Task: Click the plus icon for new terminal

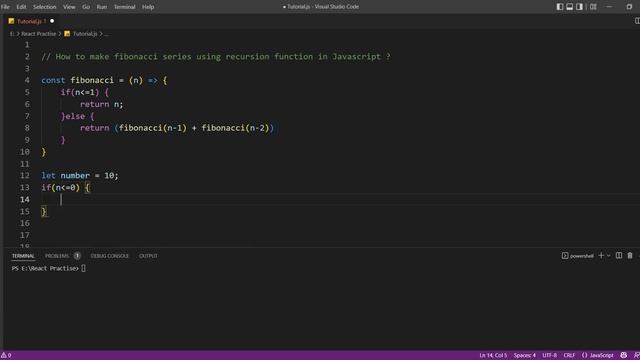Action: [x=601, y=256]
